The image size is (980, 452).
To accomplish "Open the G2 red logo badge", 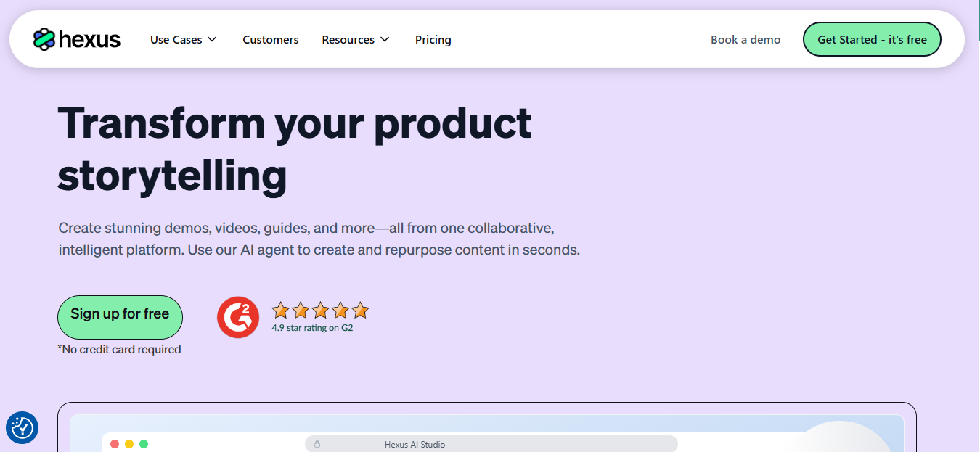I will (x=238, y=317).
